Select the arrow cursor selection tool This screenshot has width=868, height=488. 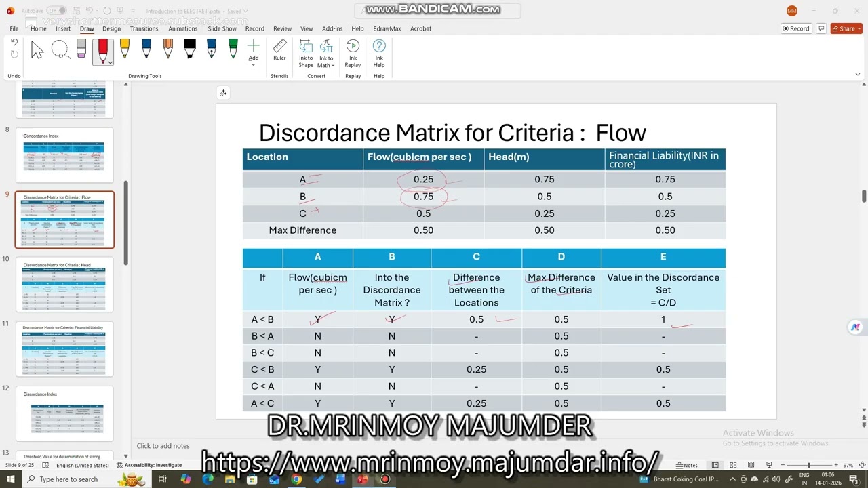[37, 49]
